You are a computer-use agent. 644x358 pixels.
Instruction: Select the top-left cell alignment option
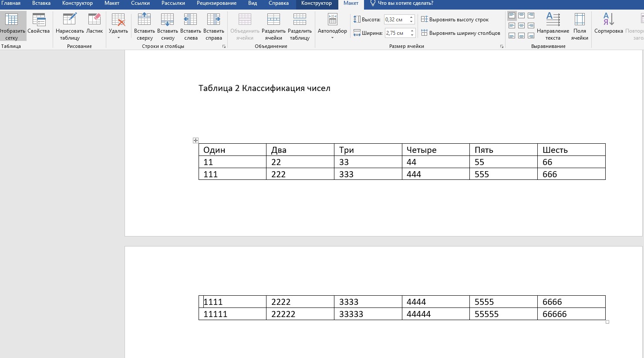coord(512,16)
